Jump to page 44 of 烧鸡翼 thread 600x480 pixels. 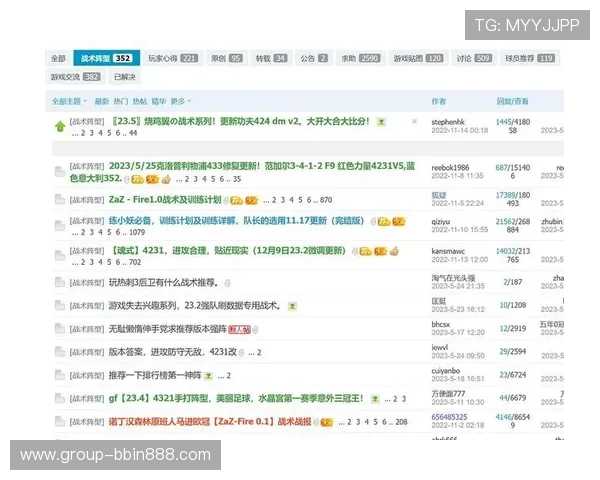coord(133,133)
